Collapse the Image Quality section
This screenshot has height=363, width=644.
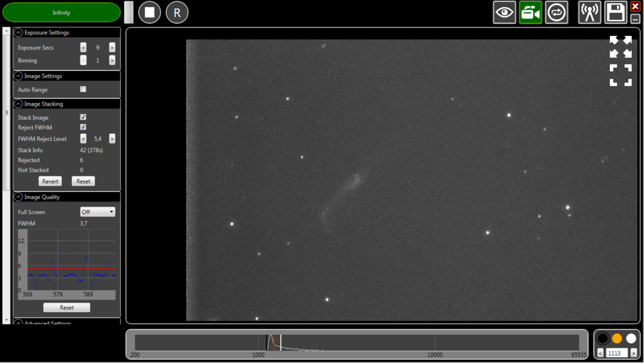19,197
